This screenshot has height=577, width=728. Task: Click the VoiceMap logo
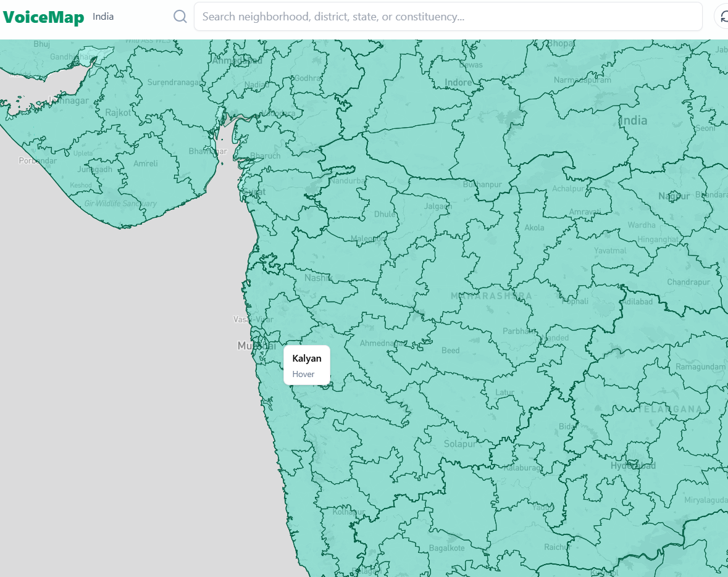tap(43, 17)
